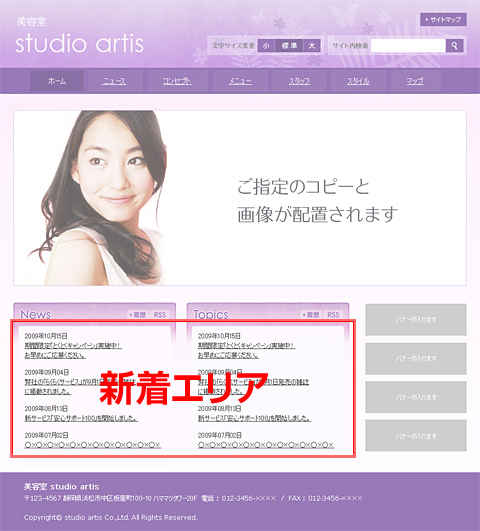Screen dimensions: 480x531
Task: Click the Topics panel RSS button
Action: tap(333, 315)
